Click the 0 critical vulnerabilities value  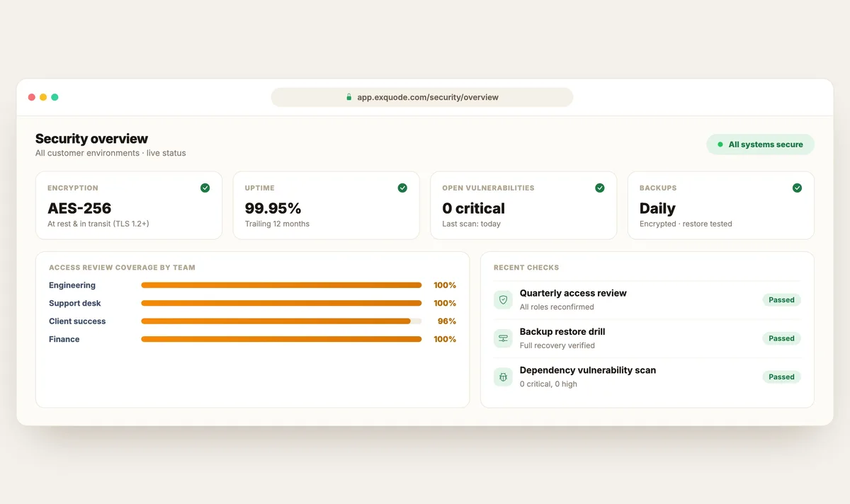point(473,208)
